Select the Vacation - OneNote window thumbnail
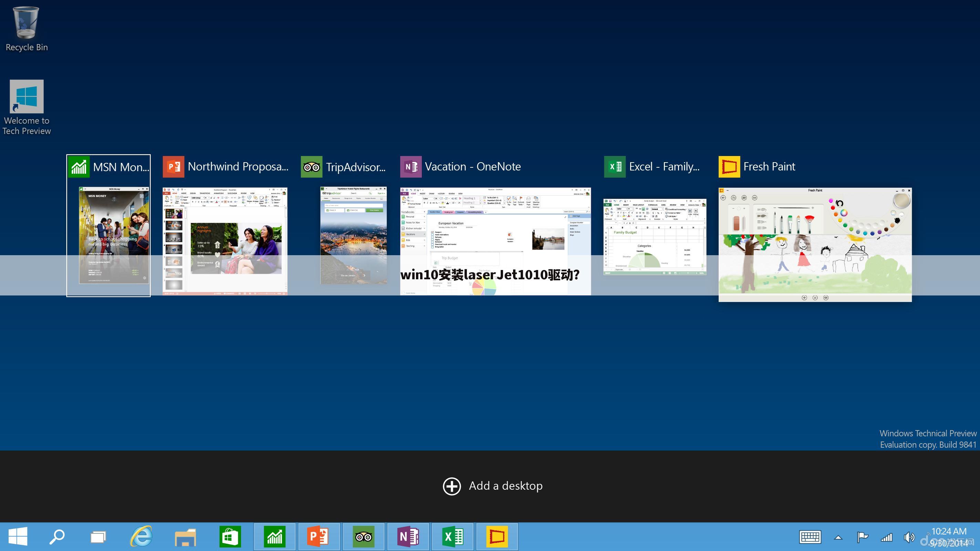Screen dimensions: 980x551 (495, 241)
